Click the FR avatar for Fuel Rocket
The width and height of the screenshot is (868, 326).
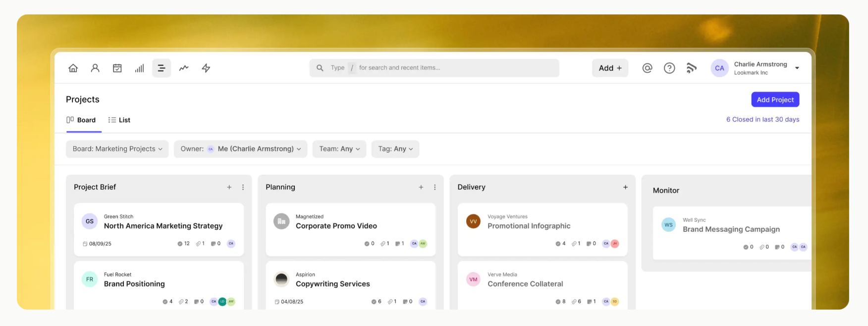pos(90,279)
